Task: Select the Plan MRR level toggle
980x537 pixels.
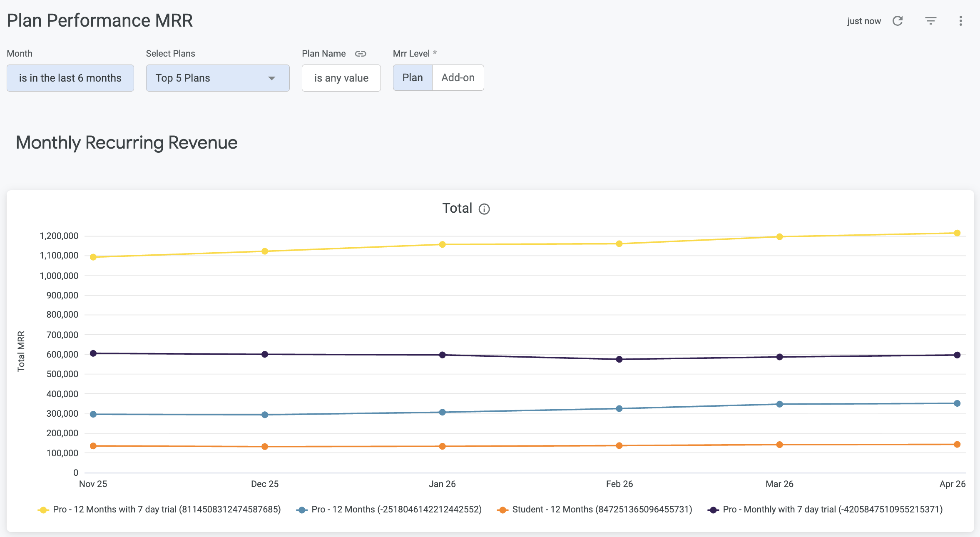Action: (413, 78)
